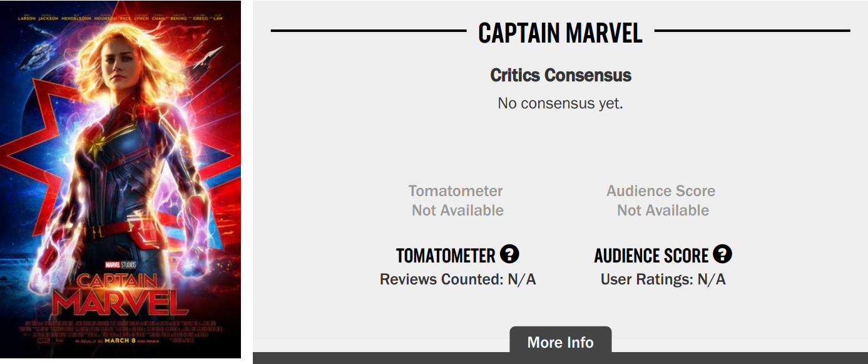Click the cast names atop the poster
The height and width of the screenshot is (364, 868).
pyautogui.click(x=120, y=18)
